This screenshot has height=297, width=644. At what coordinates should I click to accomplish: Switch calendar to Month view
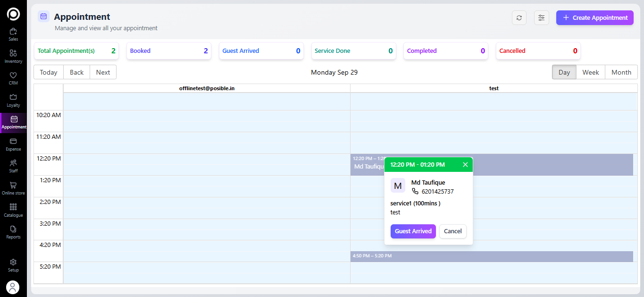(621, 72)
